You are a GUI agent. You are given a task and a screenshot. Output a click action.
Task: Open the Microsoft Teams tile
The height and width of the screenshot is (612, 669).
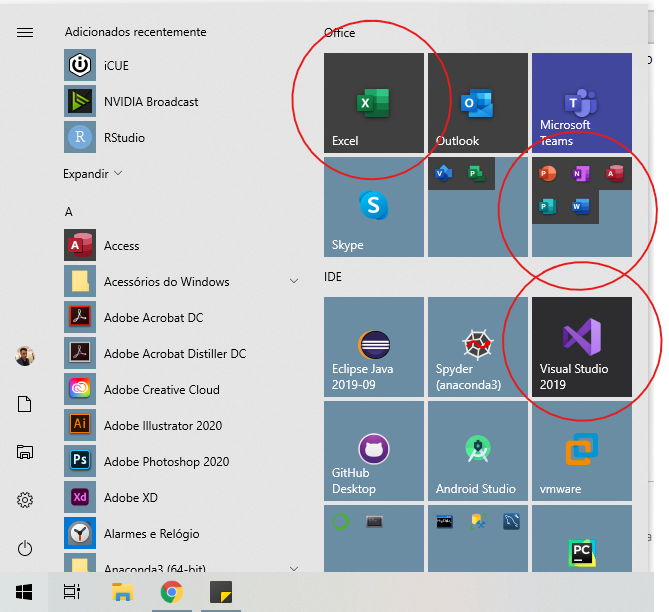click(582, 103)
